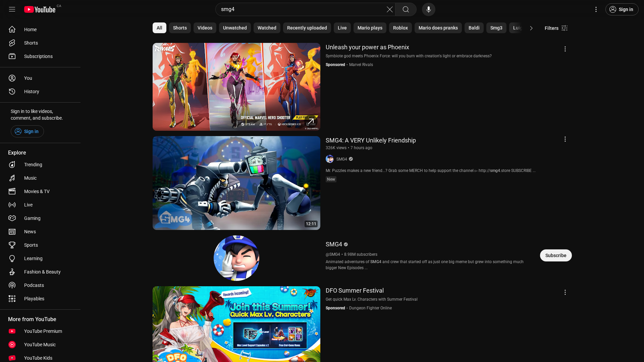Clear the search query with X
Screen dimensions: 644x362
click(x=389, y=9)
